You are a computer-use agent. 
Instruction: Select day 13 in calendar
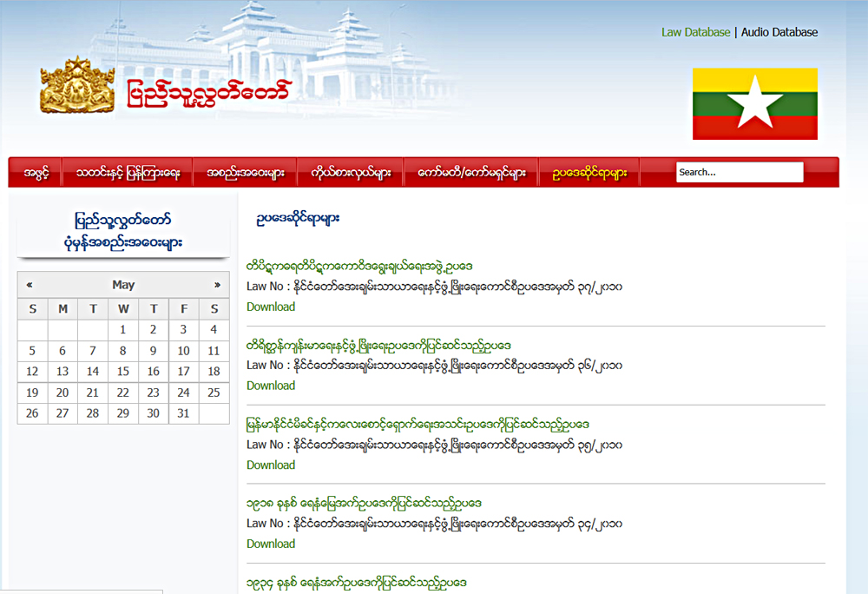click(x=62, y=372)
